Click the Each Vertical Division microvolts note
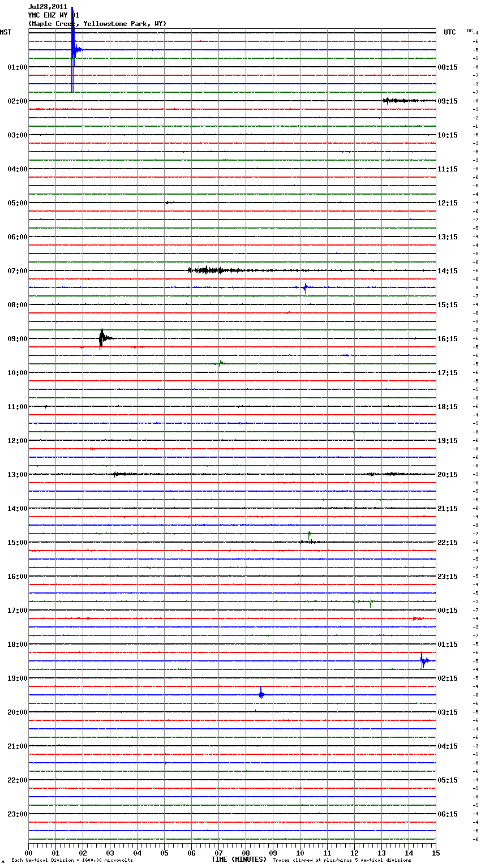Viewport: 481px width, 868px height. [x=72, y=860]
